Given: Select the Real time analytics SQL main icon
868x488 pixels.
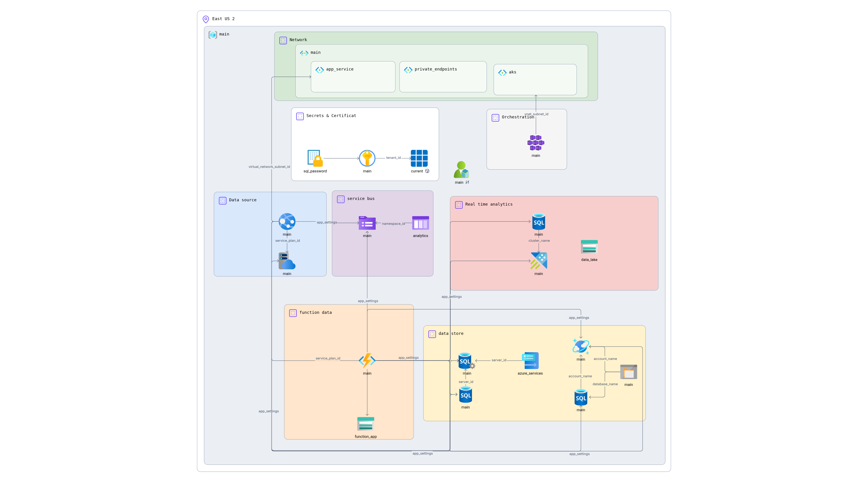Looking at the screenshot, I should point(539,222).
